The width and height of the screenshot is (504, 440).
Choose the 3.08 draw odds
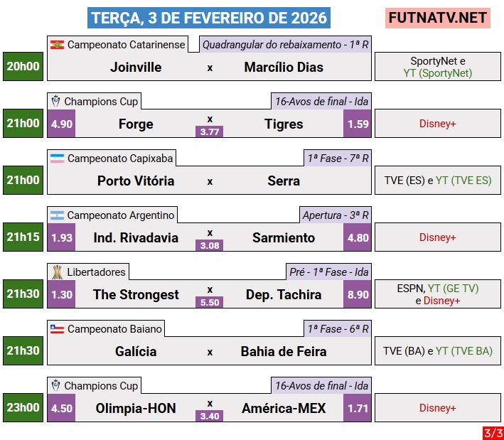[210, 245]
